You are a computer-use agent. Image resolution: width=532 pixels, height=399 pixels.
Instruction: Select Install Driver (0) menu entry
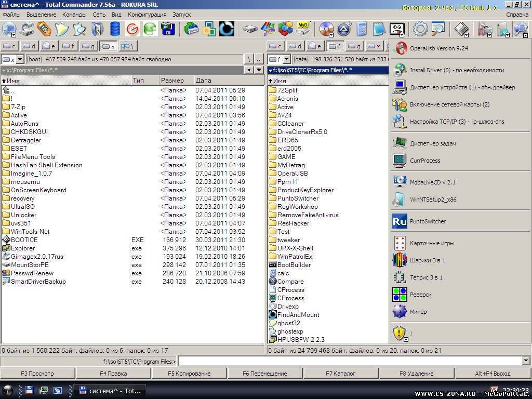coord(460,70)
